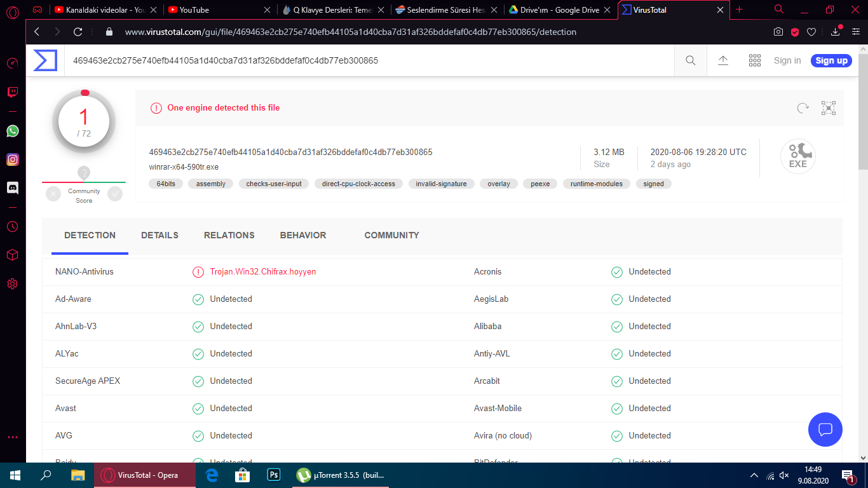Vote file as harmless in Community Score
The width and height of the screenshot is (868, 488).
(x=115, y=194)
